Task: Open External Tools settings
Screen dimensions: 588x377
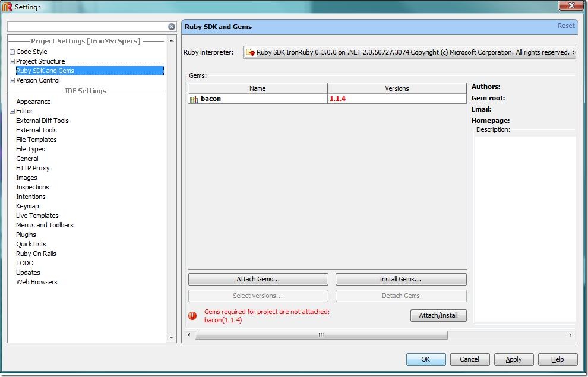Action: click(36, 130)
